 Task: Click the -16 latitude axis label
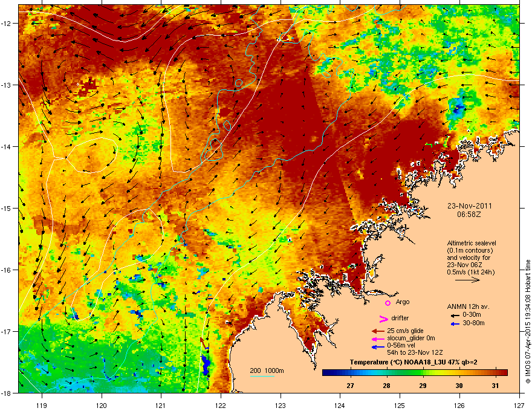(x=6, y=270)
